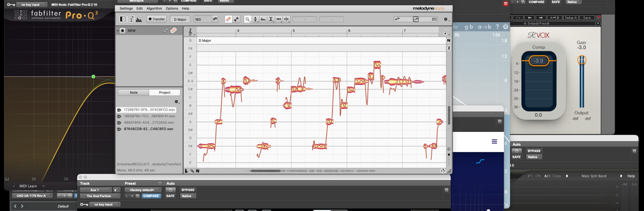This screenshot has width=644, height=211.
Task: Click the tempo link chain icon
Action: [x=215, y=19]
